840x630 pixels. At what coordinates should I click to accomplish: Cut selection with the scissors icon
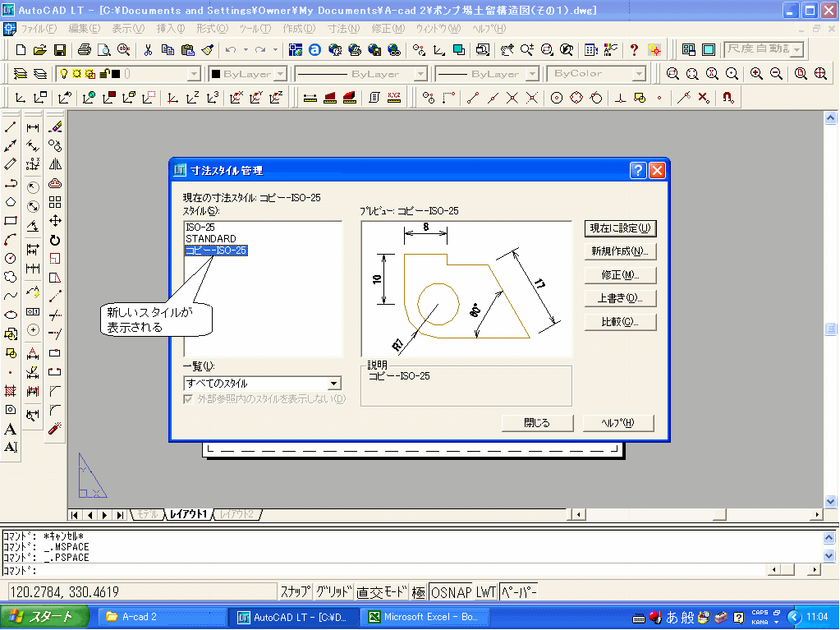[x=148, y=50]
